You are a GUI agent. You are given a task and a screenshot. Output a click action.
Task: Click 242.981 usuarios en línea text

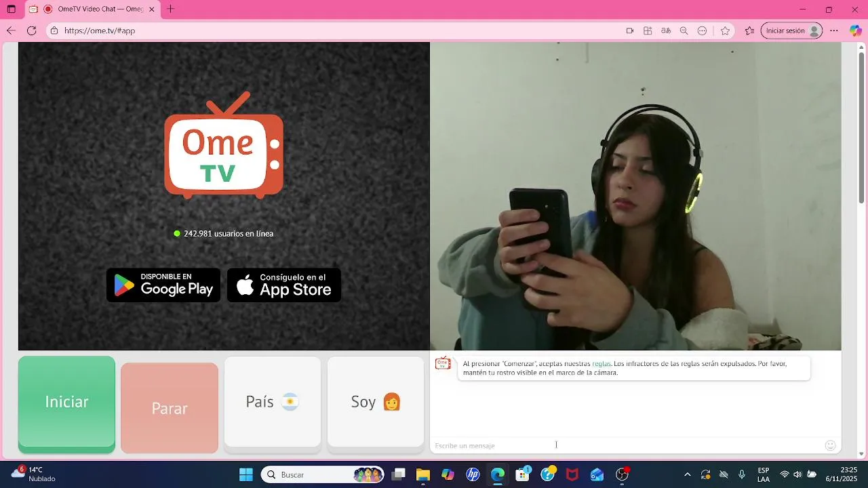[x=229, y=233]
